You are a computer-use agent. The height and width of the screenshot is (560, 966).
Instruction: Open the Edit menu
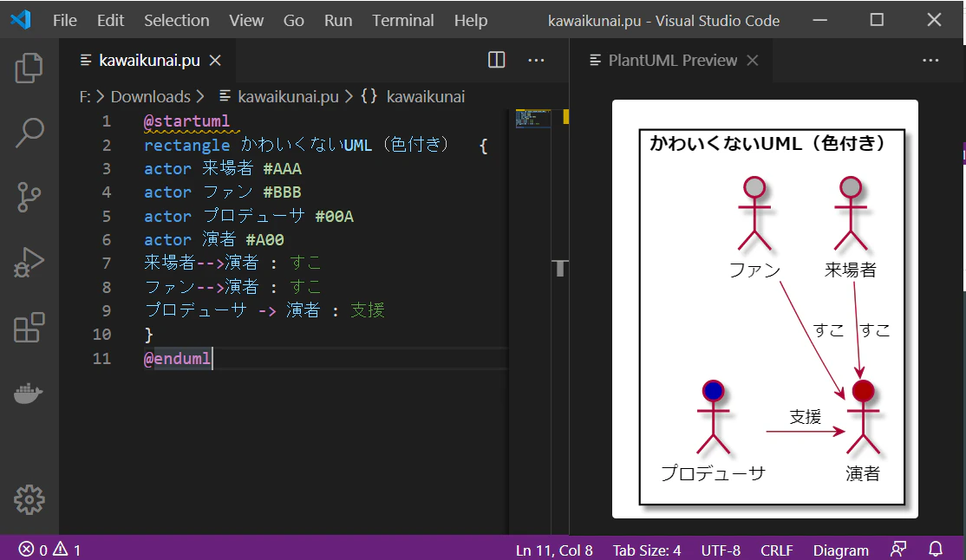(x=110, y=20)
